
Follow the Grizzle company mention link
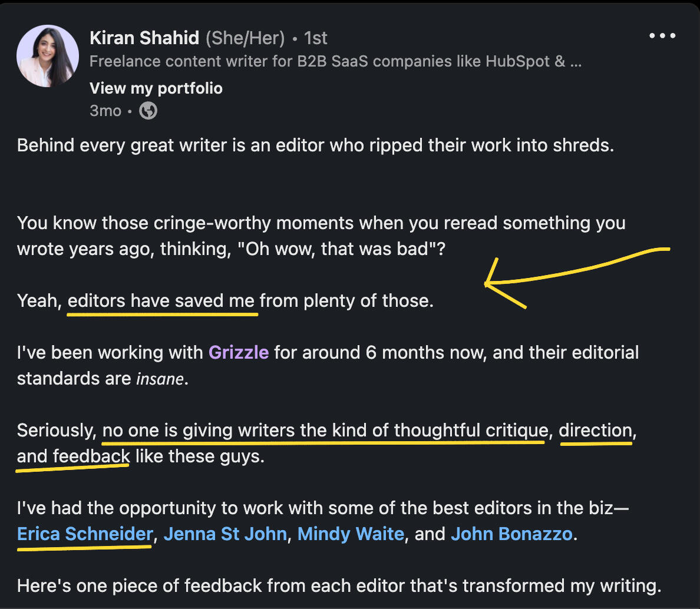(x=239, y=353)
